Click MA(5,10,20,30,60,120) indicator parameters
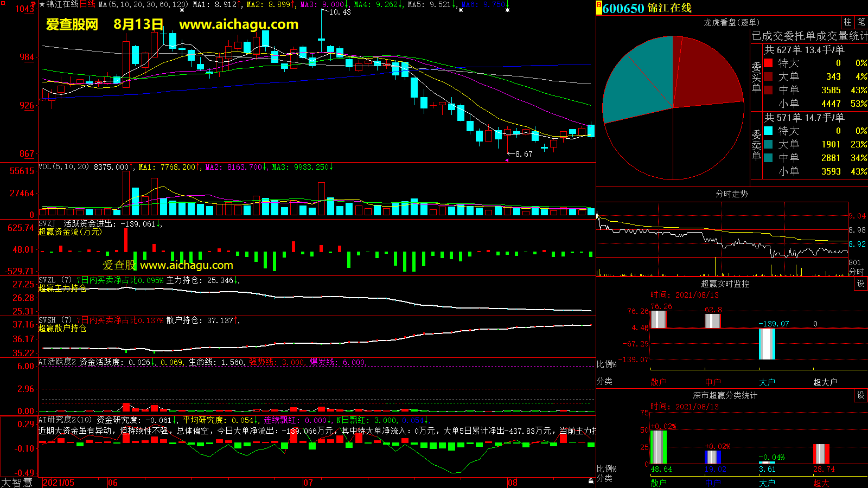Screen dimensions: 868x488 [x=143, y=4]
